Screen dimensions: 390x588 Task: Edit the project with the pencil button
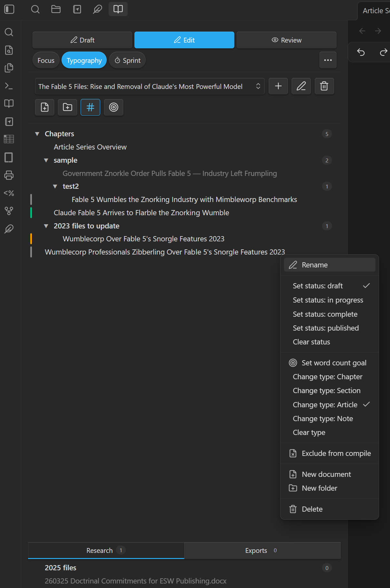pos(301,86)
